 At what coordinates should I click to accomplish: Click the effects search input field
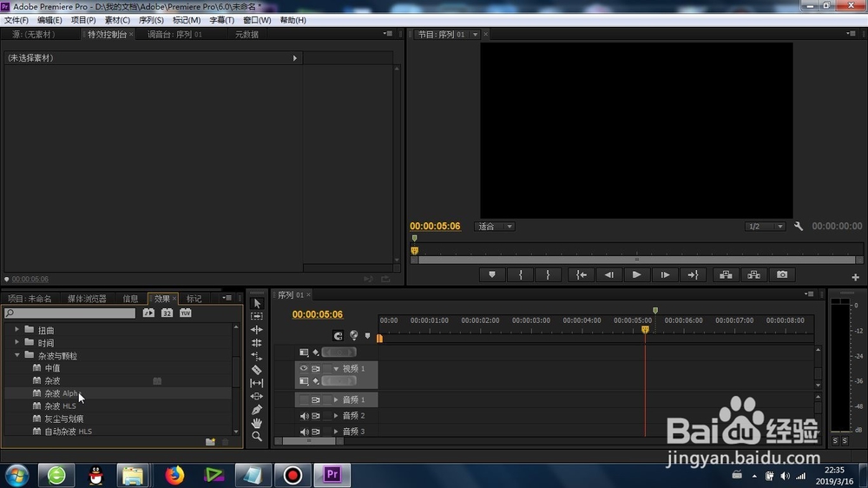point(69,313)
